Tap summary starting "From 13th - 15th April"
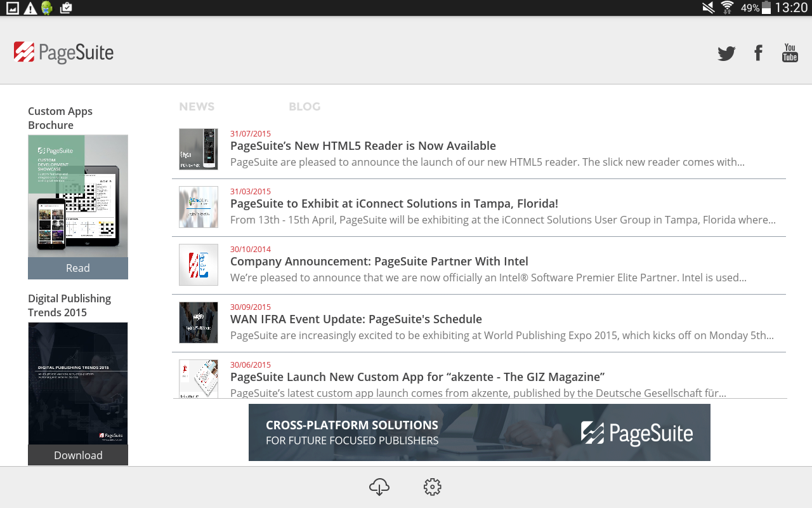Screen dimensions: 812x508 click(503, 220)
